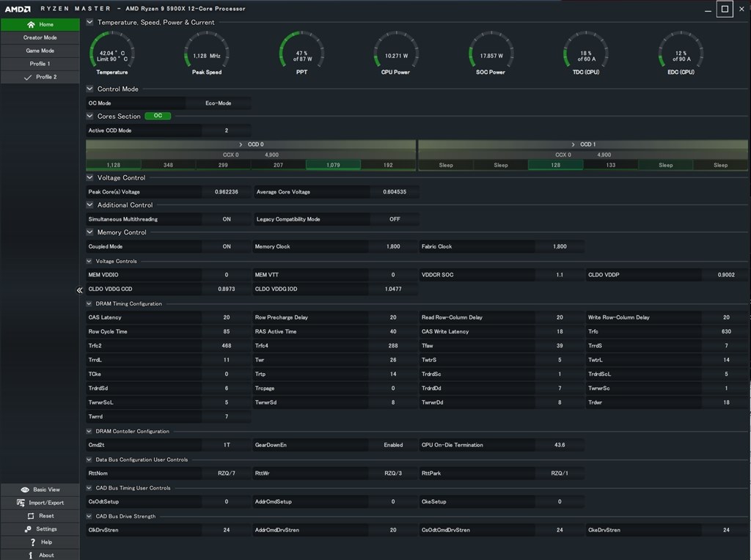Screen dimensions: 751x560
Task: Select CCD 0 core showing 1,128
Action: point(114,165)
